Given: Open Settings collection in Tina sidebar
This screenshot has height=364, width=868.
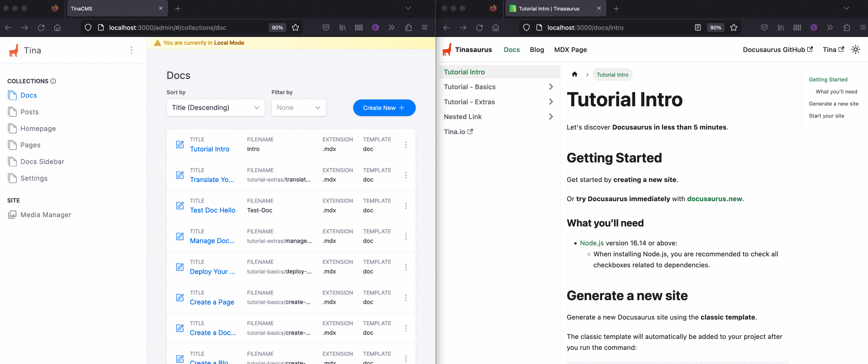Looking at the screenshot, I should (x=34, y=178).
